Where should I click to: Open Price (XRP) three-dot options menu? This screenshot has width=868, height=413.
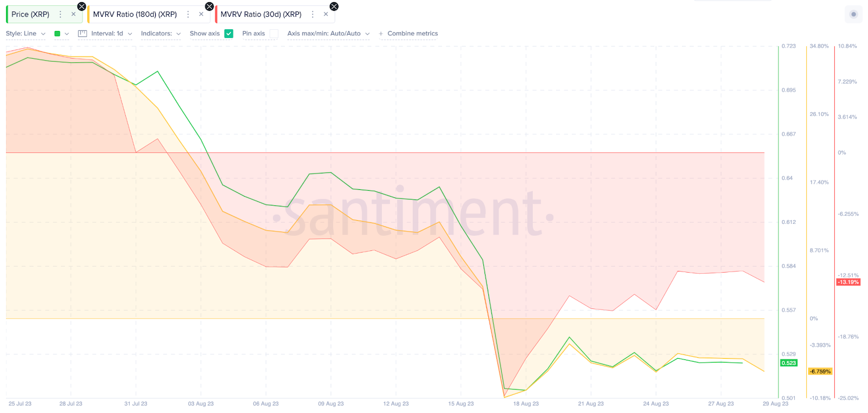tap(60, 15)
